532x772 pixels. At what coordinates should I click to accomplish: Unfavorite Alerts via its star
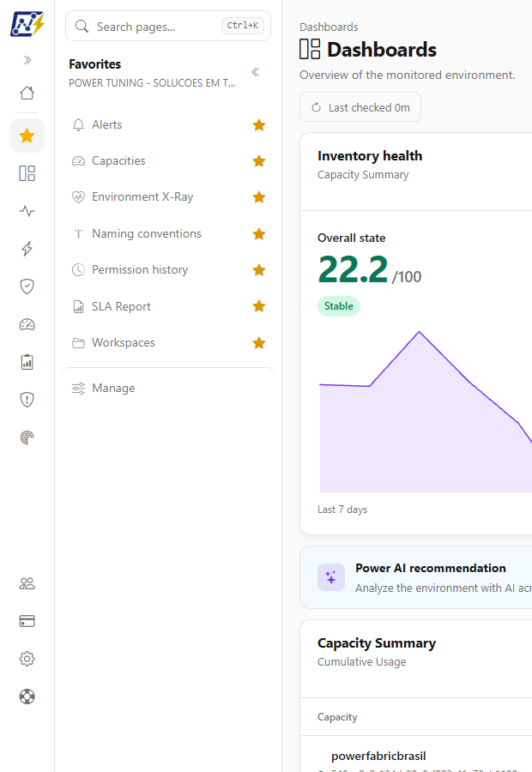click(x=259, y=125)
